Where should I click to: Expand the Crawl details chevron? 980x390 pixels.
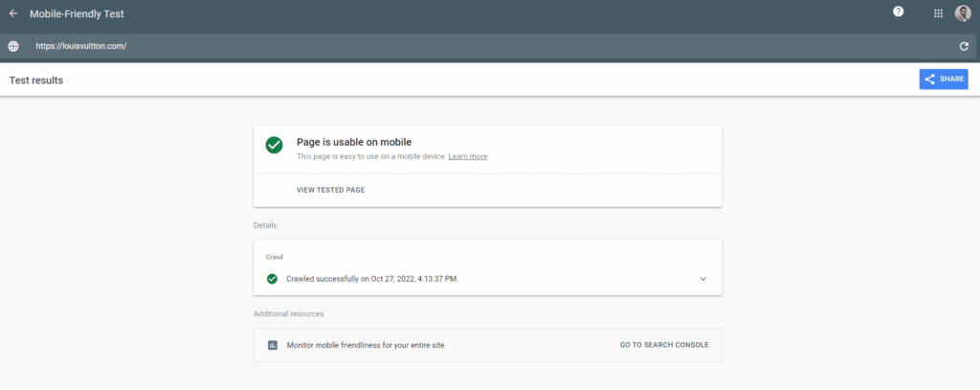pos(703,279)
